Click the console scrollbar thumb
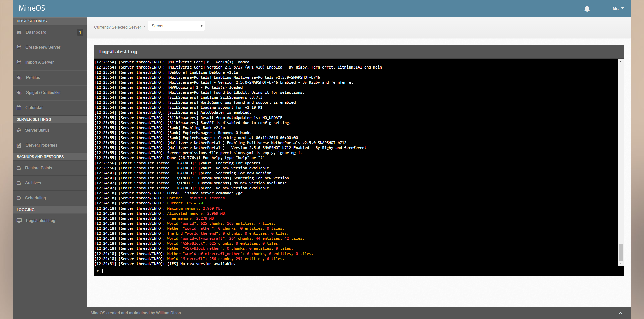The width and height of the screenshot is (644, 319). [621, 252]
